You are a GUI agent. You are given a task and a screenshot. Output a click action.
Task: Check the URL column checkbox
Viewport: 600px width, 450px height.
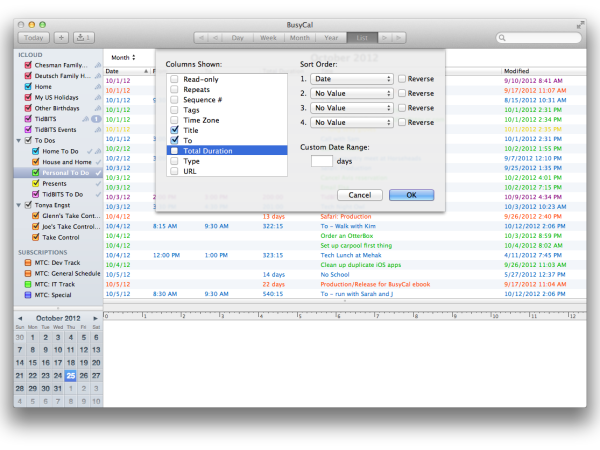174,171
